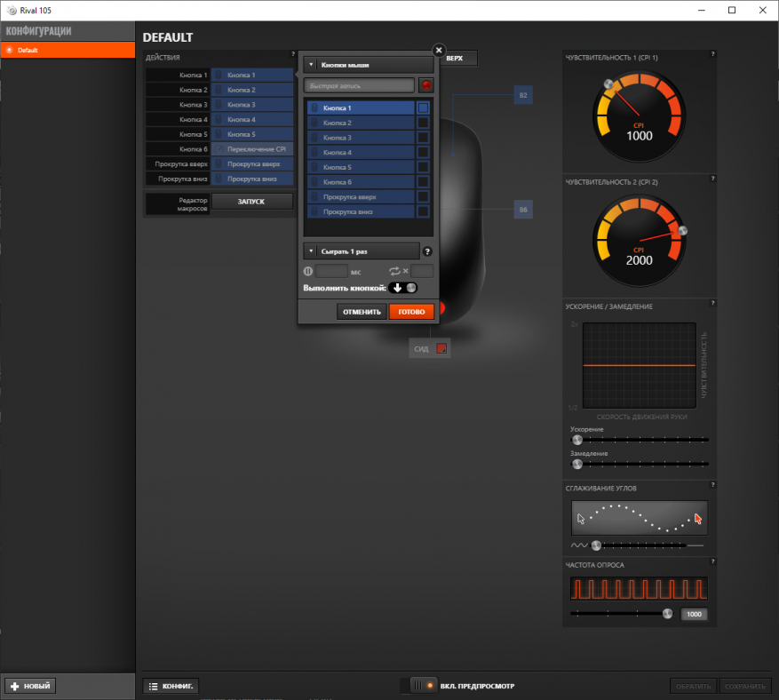Image resolution: width=779 pixels, height=700 pixels.
Task: Click the repeat loop icon
Action: click(394, 271)
